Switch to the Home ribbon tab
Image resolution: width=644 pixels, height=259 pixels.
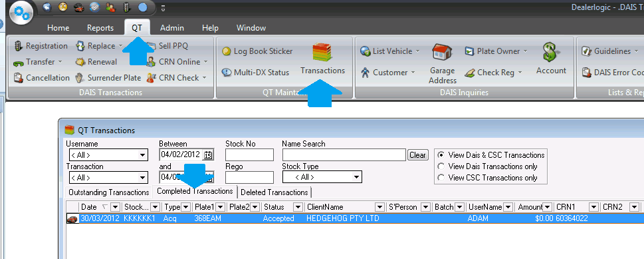point(58,28)
